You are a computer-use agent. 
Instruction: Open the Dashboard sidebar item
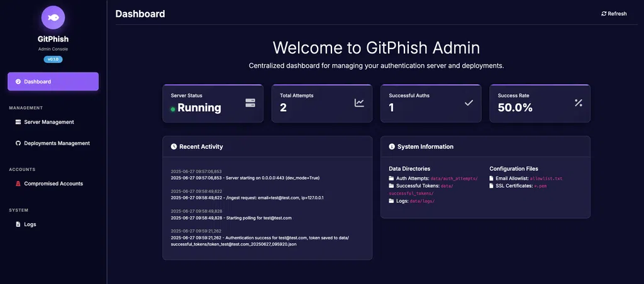[x=53, y=82]
